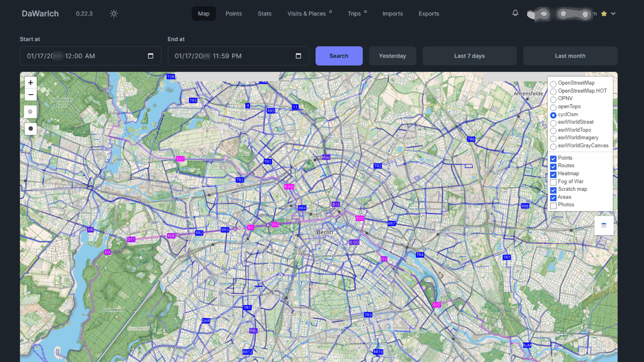Expand the user account dropdown chevron
Image resolution: width=644 pixels, height=362 pixels.
613,14
